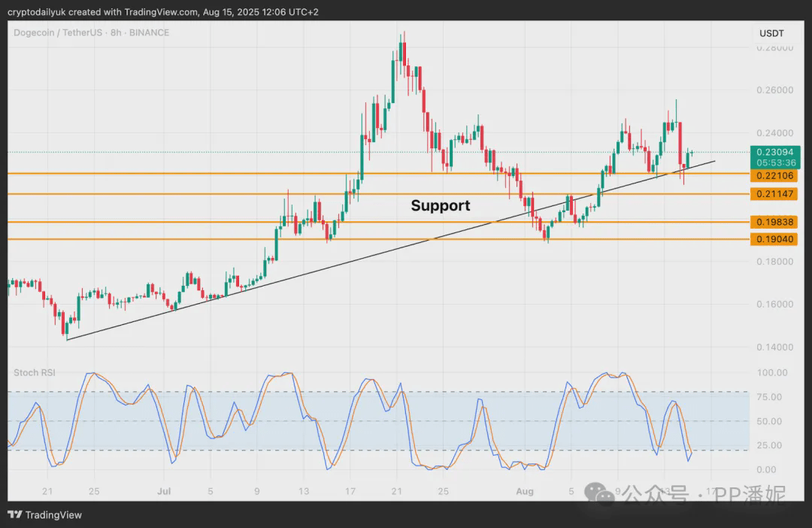Click the 21 date label before 25

coord(47,491)
